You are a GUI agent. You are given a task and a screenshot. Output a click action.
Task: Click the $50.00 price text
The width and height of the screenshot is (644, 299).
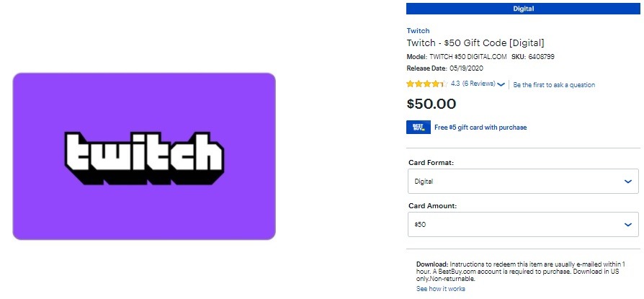tap(431, 104)
